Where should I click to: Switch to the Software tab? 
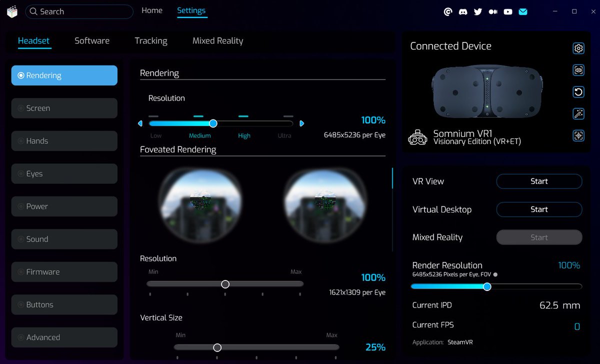click(x=92, y=41)
